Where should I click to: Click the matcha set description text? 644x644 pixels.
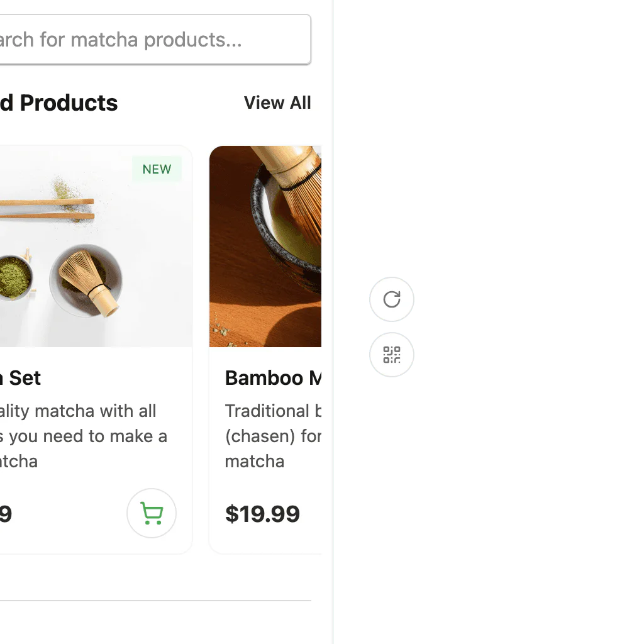(x=82, y=436)
